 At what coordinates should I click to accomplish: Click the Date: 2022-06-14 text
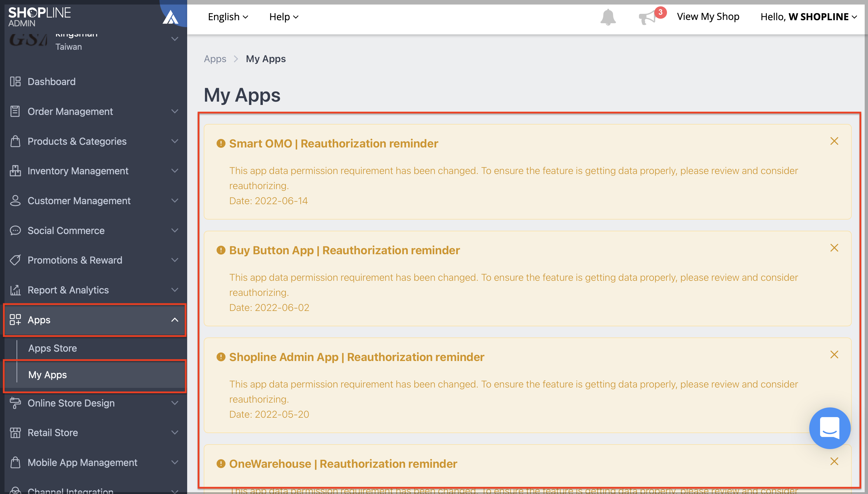click(269, 201)
